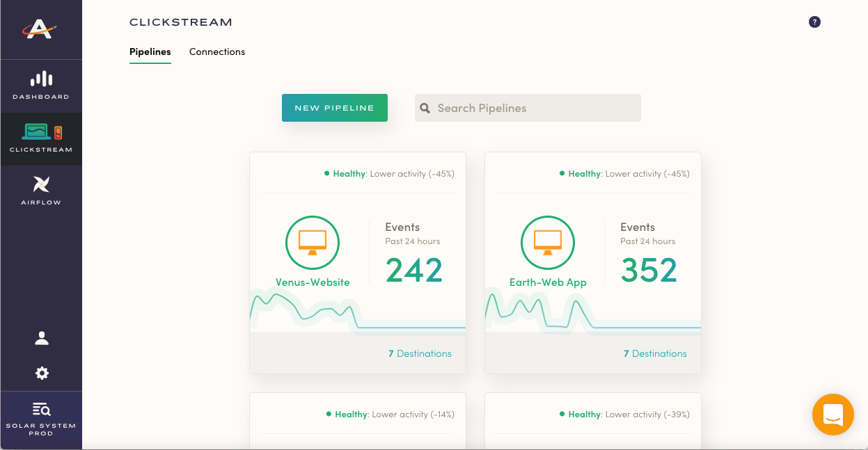
Task: Open the Dashboard from the sidebar
Action: coord(41,86)
